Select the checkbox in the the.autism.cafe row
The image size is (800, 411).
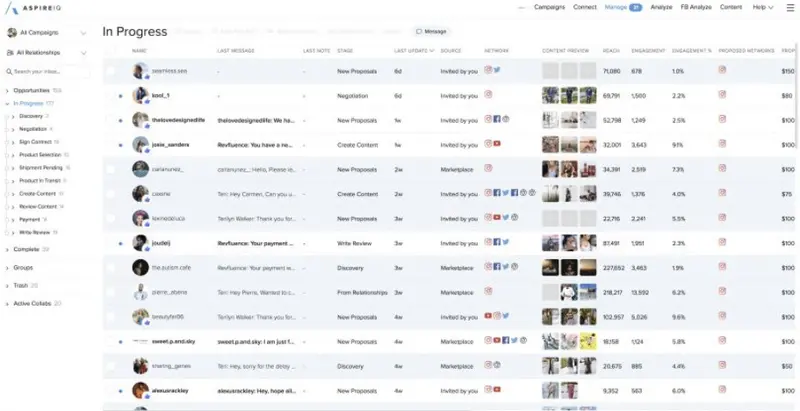(x=111, y=267)
